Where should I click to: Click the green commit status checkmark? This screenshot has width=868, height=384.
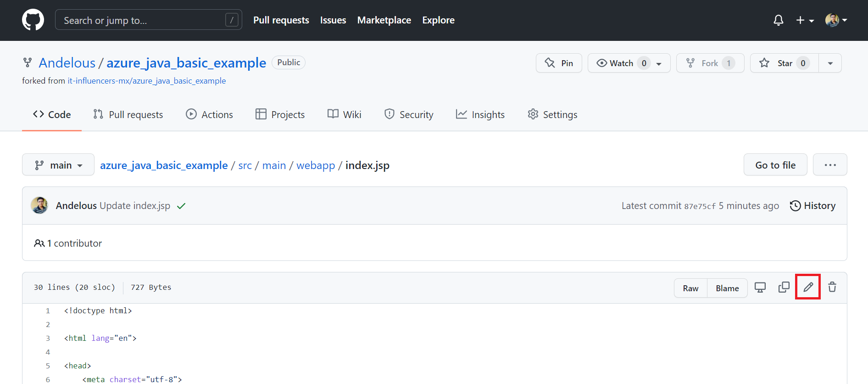pyautogui.click(x=181, y=206)
